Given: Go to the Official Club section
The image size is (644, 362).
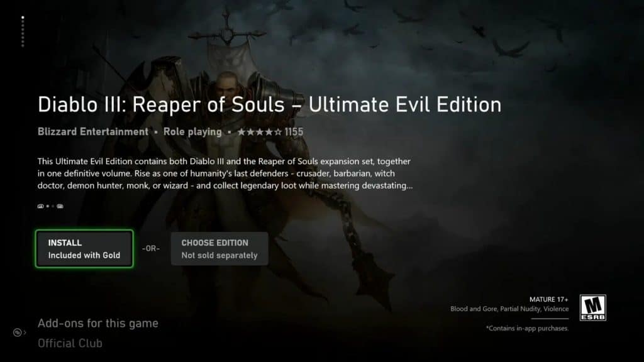Looking at the screenshot, I should (x=70, y=343).
